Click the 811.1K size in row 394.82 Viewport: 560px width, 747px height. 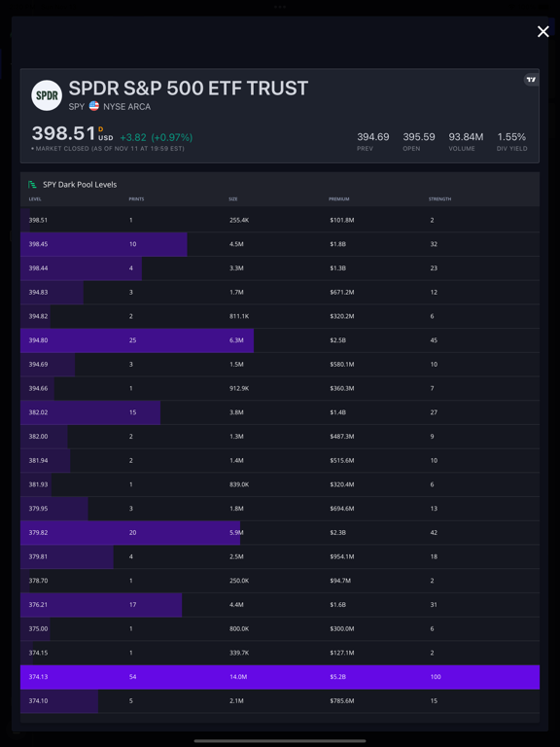coord(238,316)
